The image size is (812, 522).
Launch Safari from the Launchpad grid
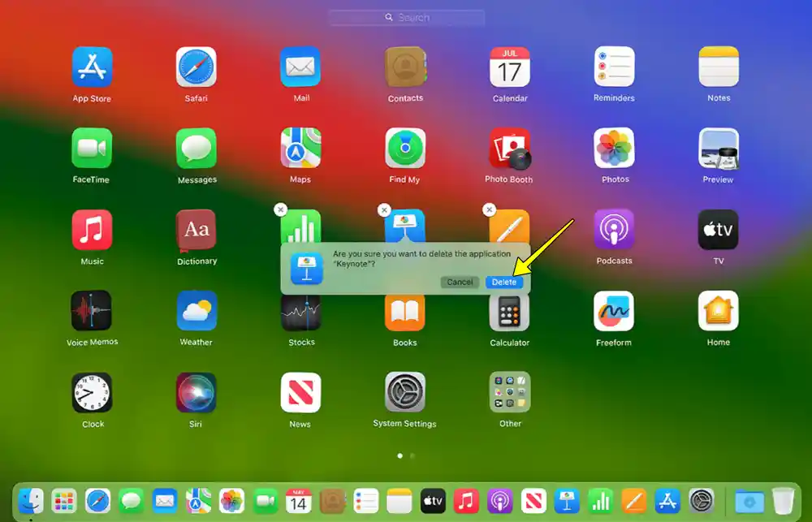tap(197, 65)
